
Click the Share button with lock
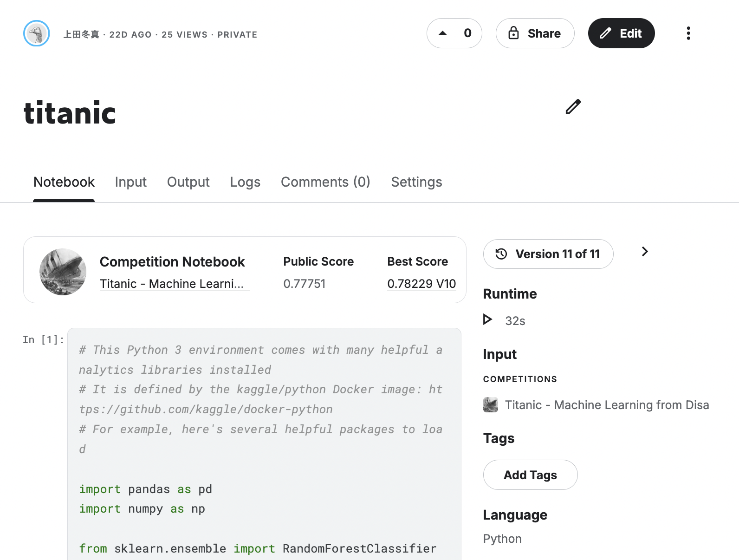click(x=535, y=33)
